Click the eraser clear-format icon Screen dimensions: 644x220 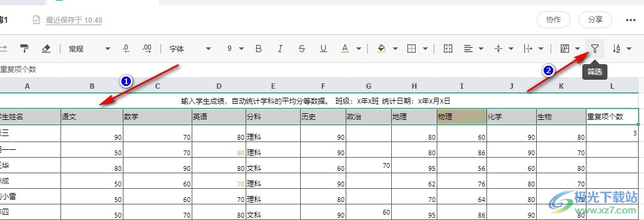click(46, 49)
